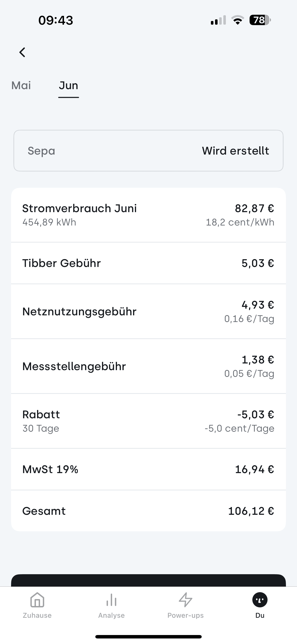The height and width of the screenshot is (644, 297).
Task: Open the Analyse bar chart icon
Action: point(111,600)
